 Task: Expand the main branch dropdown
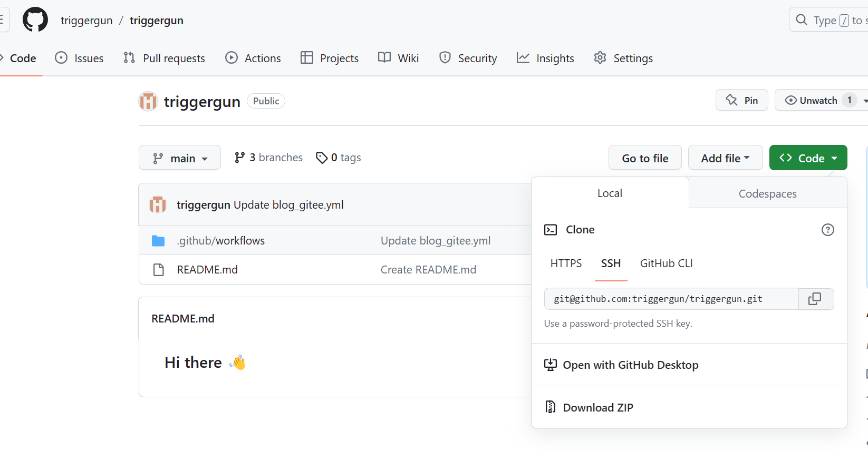click(x=180, y=158)
